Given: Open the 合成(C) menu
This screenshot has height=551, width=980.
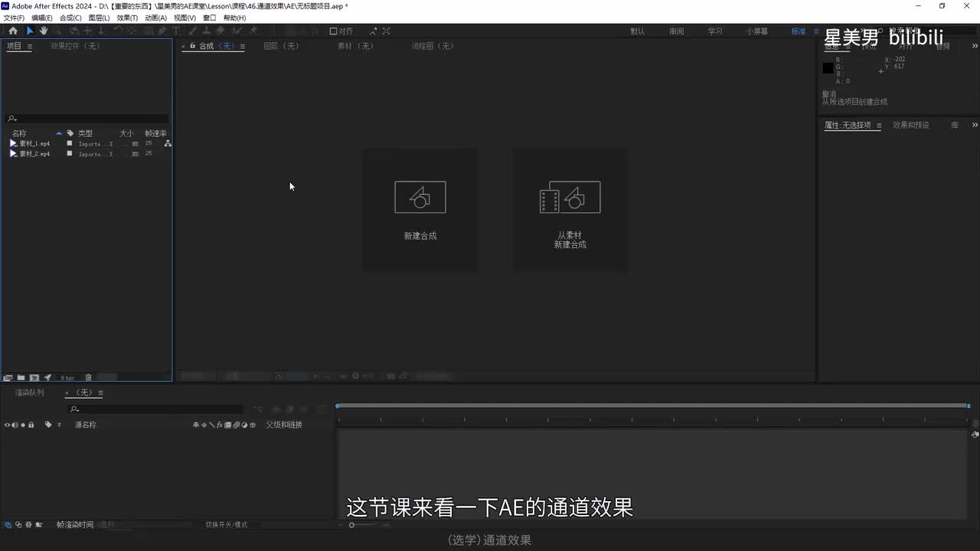Looking at the screenshot, I should click(70, 18).
